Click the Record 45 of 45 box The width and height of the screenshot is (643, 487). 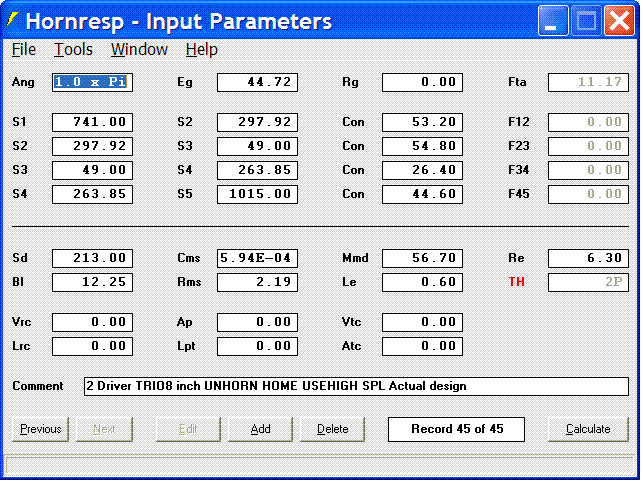pyautogui.click(x=456, y=429)
